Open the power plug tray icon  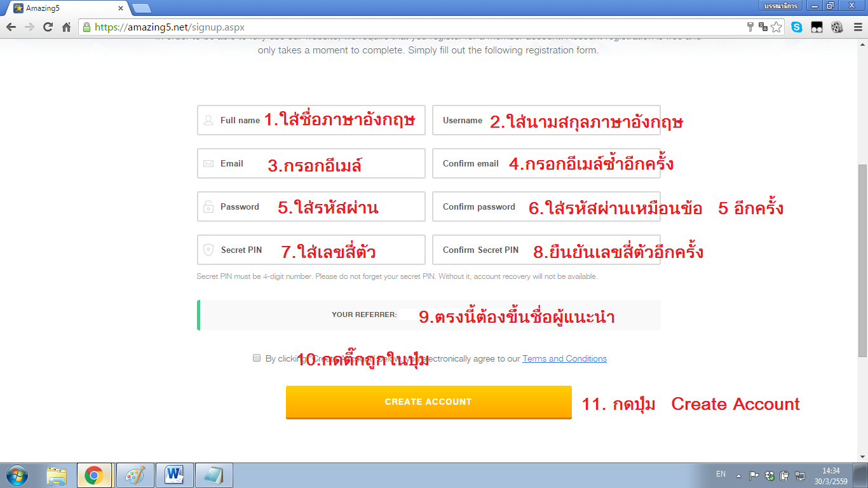(785, 475)
